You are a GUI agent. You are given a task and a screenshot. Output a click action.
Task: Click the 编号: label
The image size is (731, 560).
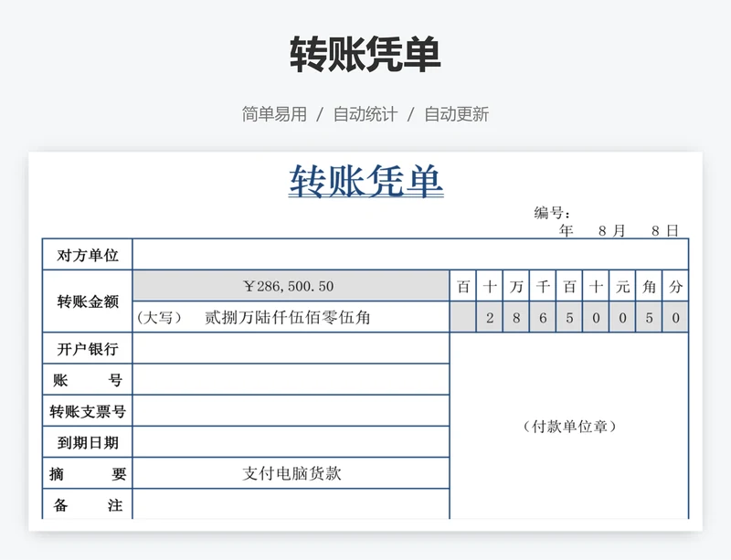point(552,213)
